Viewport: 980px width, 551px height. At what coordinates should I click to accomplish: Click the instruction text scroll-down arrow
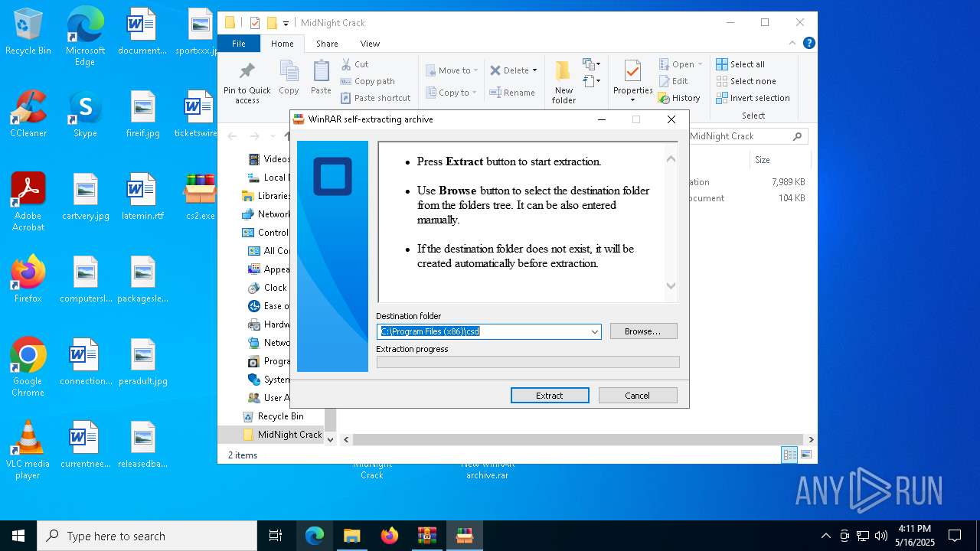click(x=671, y=286)
